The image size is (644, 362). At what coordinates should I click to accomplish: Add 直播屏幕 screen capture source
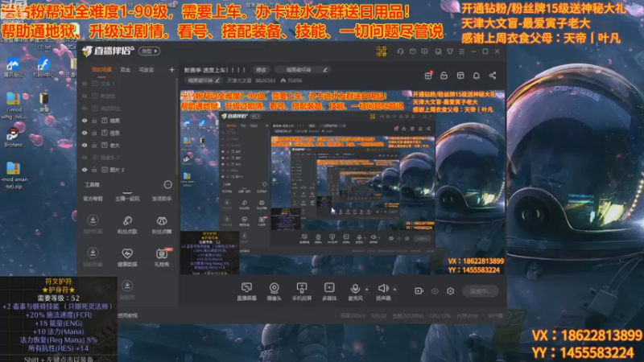(246, 291)
